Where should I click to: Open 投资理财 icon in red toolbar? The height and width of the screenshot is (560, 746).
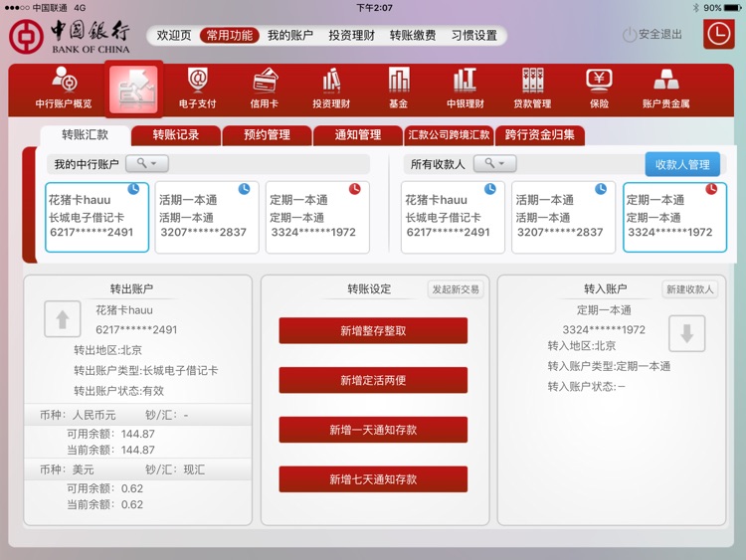[331, 88]
